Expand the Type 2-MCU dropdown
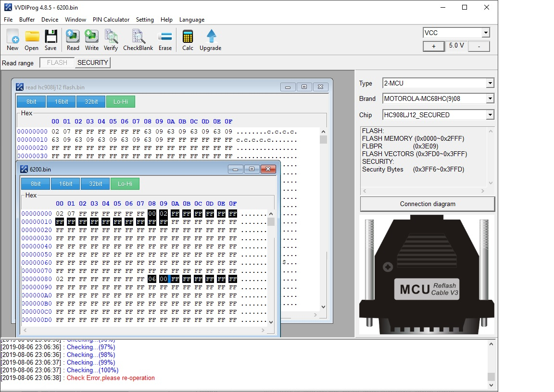This screenshot has width=554, height=392. coord(490,83)
